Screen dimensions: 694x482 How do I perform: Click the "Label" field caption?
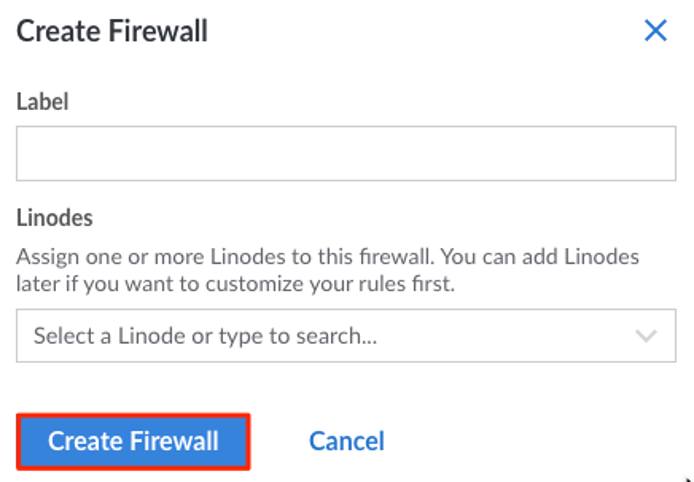tap(42, 101)
